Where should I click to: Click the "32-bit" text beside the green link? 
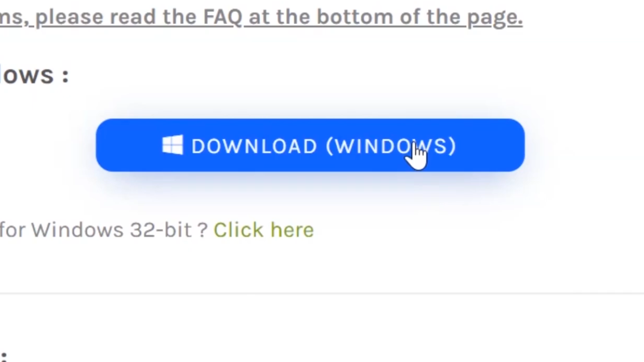[161, 230]
